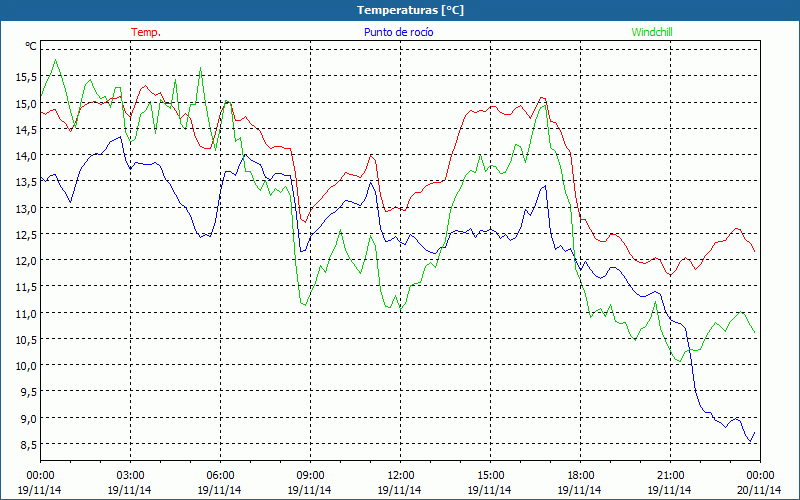Screen dimensions: 800x500
Task: Click the "Temperaturas [°C]" chart title
Action: (410, 10)
